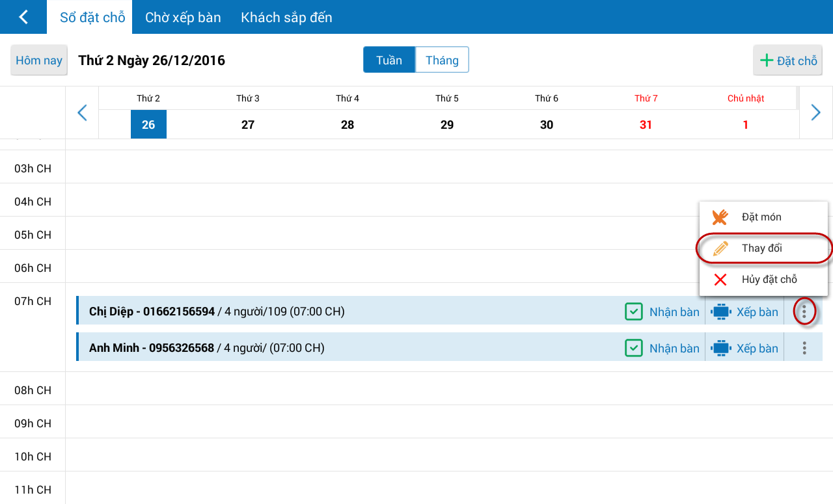833x504 pixels.
Task: Click the 07h CH time label
Action: pos(33,301)
